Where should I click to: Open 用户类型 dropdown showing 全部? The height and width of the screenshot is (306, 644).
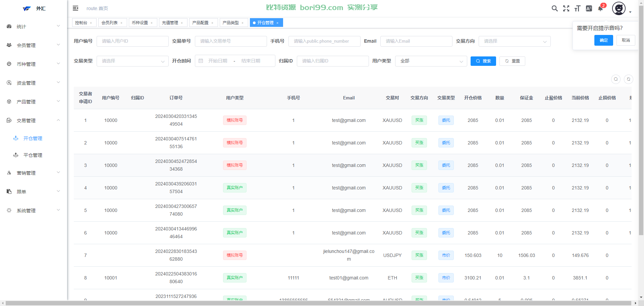click(x=431, y=61)
